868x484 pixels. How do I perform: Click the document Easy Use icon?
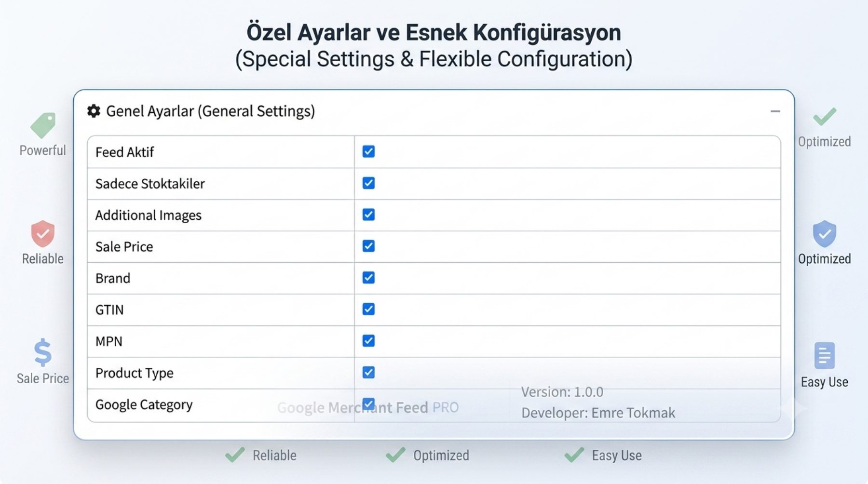coord(825,355)
